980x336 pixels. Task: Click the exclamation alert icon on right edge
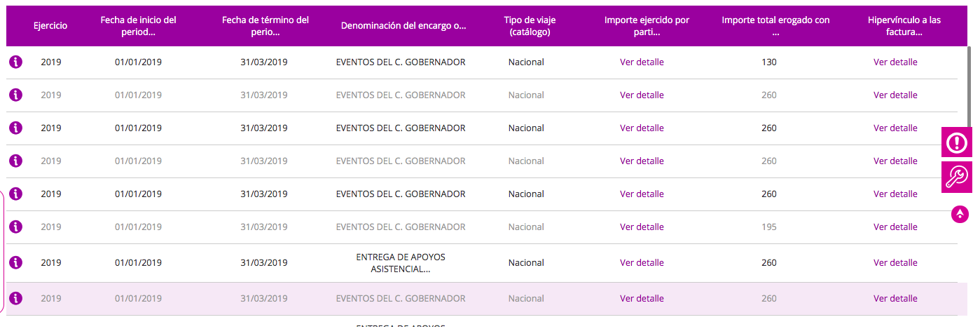956,142
